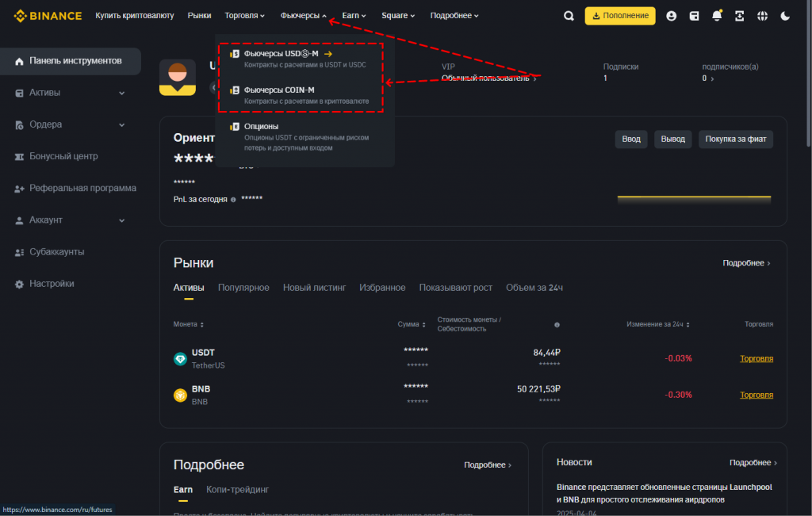Click the Реферальная программа icon
This screenshot has height=516, width=812.
coord(19,189)
